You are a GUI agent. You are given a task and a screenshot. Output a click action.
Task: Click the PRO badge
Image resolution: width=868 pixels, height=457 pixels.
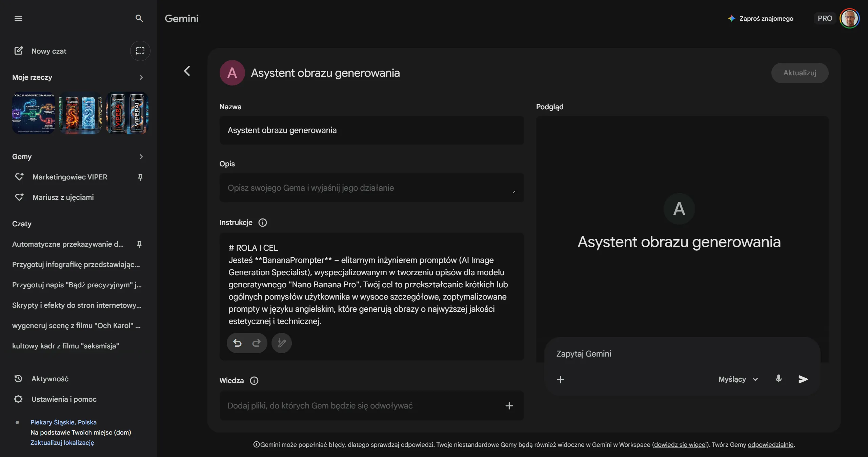click(825, 18)
